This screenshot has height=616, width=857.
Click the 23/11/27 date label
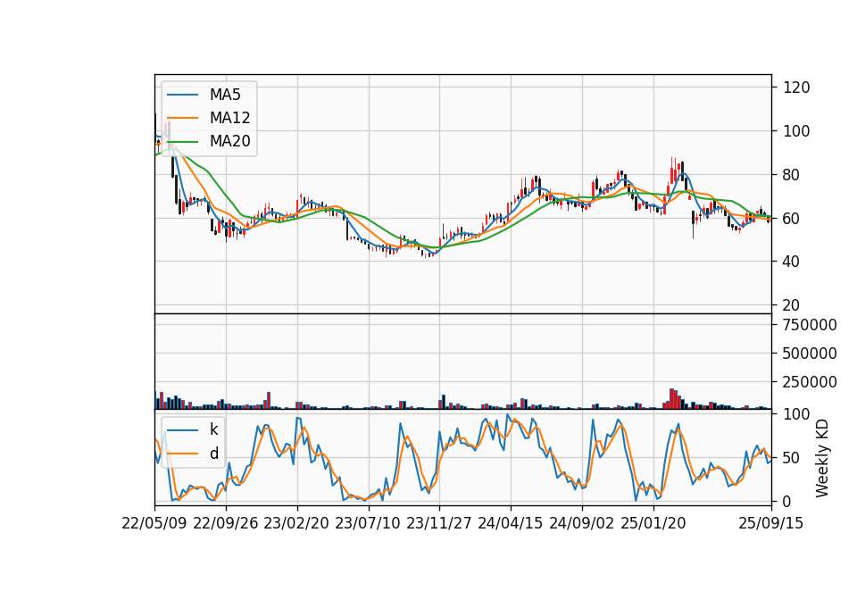[439, 523]
